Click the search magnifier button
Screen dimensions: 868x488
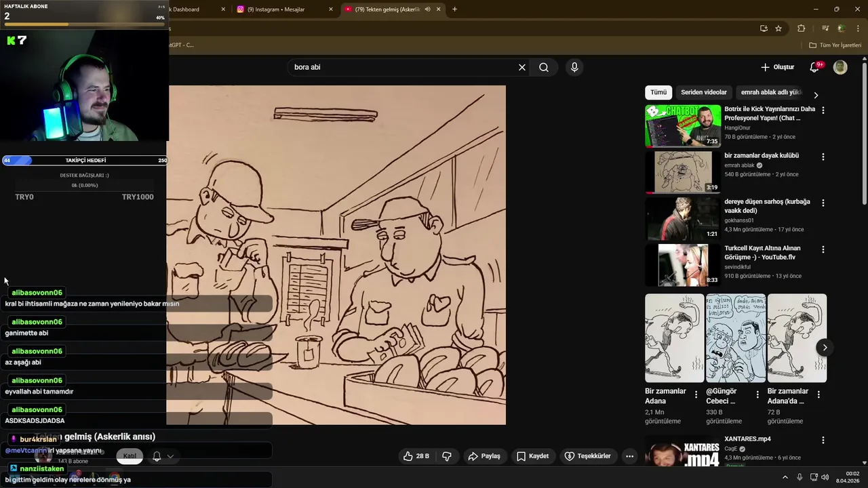coord(544,67)
